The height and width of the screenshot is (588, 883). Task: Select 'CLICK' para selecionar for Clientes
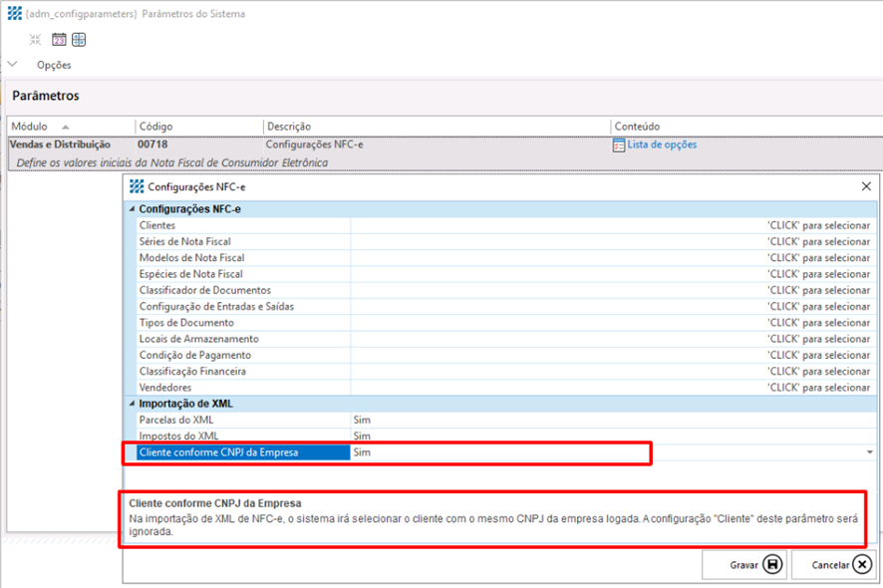point(817,225)
